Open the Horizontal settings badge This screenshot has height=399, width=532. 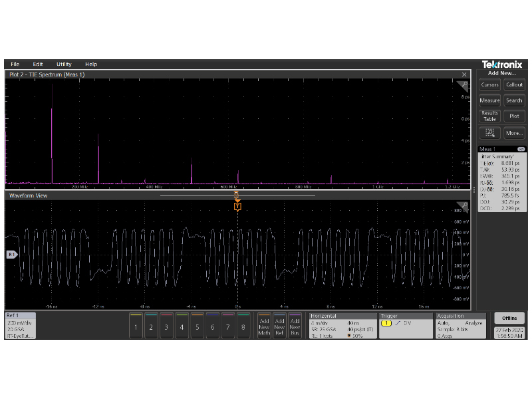tap(342, 326)
